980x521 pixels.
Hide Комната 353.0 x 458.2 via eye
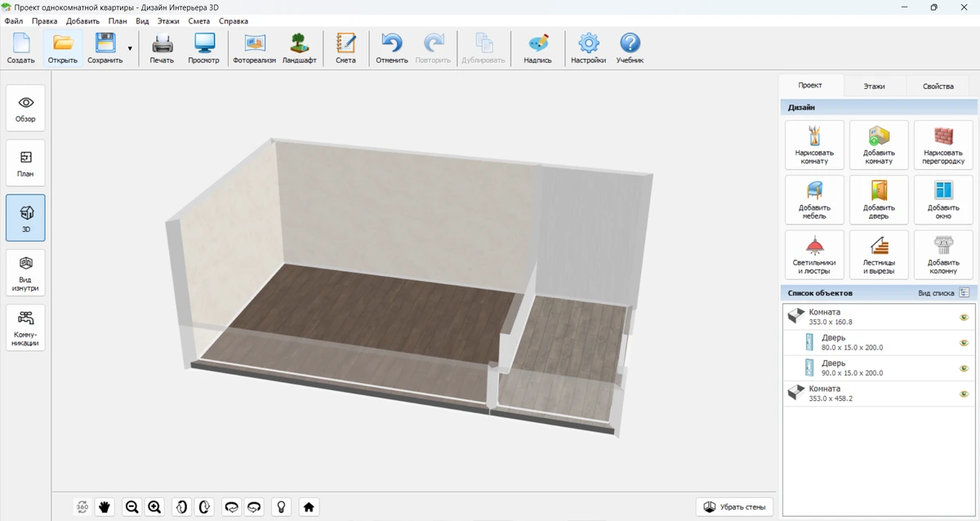tap(964, 394)
